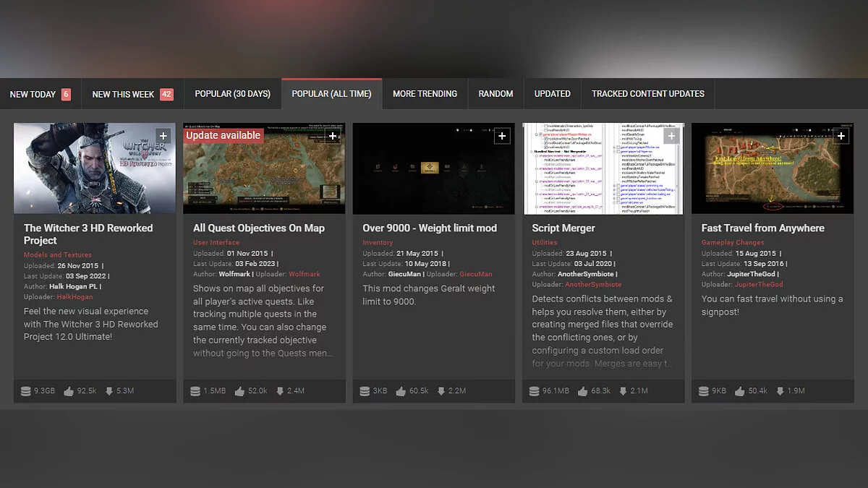This screenshot has width=868, height=488.
Task: Click the red 42 badge on New This Week
Action: pos(166,94)
